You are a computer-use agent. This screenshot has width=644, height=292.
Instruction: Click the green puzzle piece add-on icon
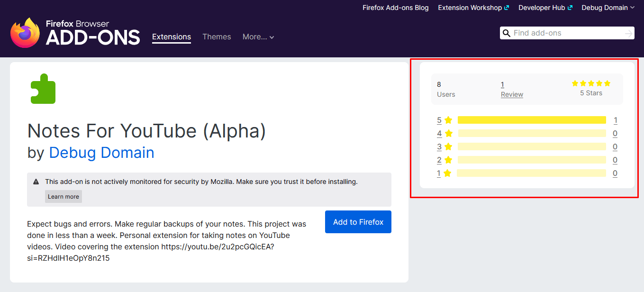43,89
